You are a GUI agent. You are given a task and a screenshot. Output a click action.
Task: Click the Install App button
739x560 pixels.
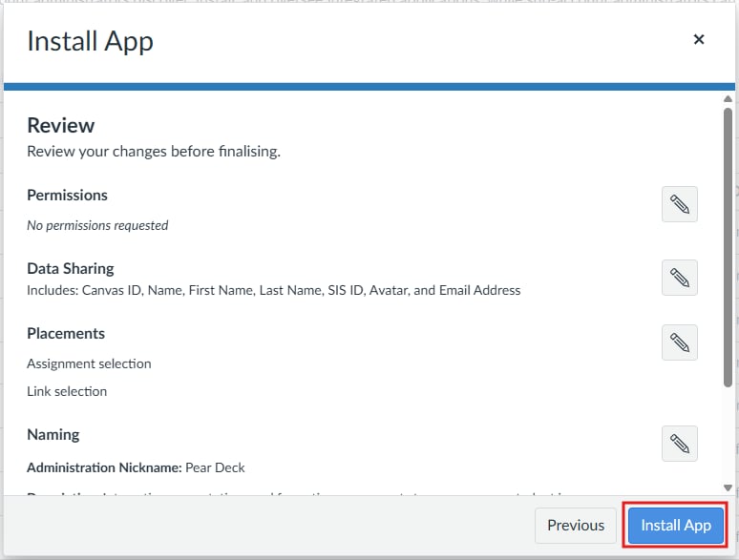click(x=675, y=525)
